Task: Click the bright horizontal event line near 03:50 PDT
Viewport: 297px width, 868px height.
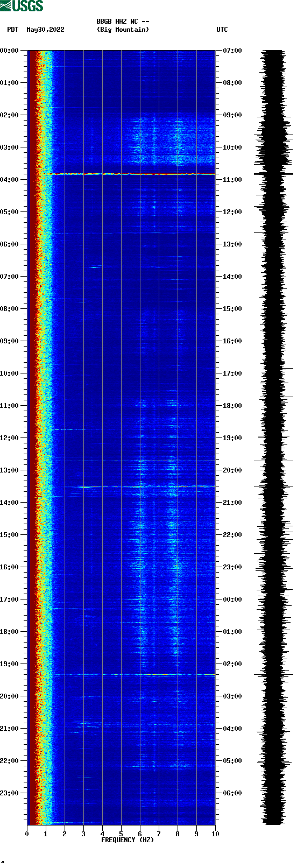Action: coord(130,174)
